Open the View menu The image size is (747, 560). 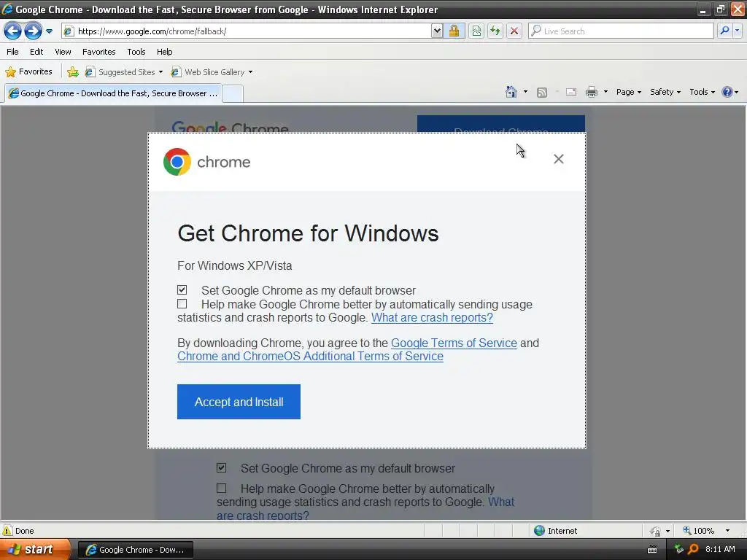click(x=63, y=52)
